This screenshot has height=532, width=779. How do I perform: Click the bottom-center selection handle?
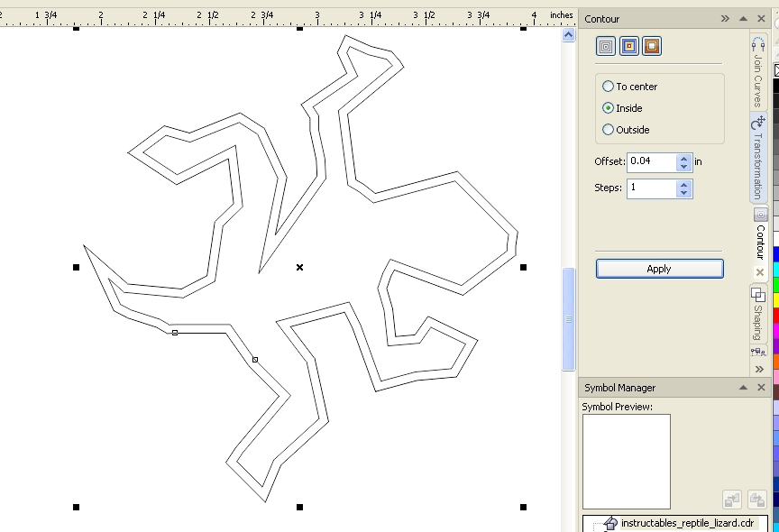point(299,507)
